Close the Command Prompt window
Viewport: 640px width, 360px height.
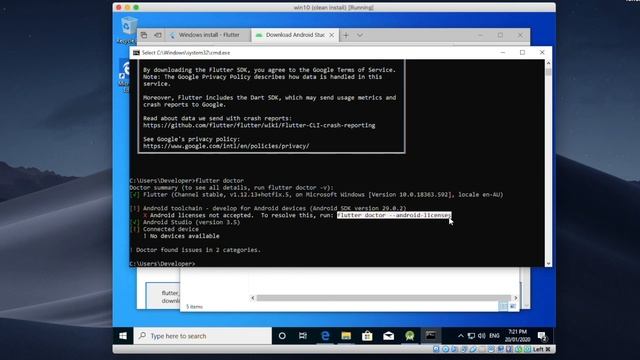(x=542, y=53)
